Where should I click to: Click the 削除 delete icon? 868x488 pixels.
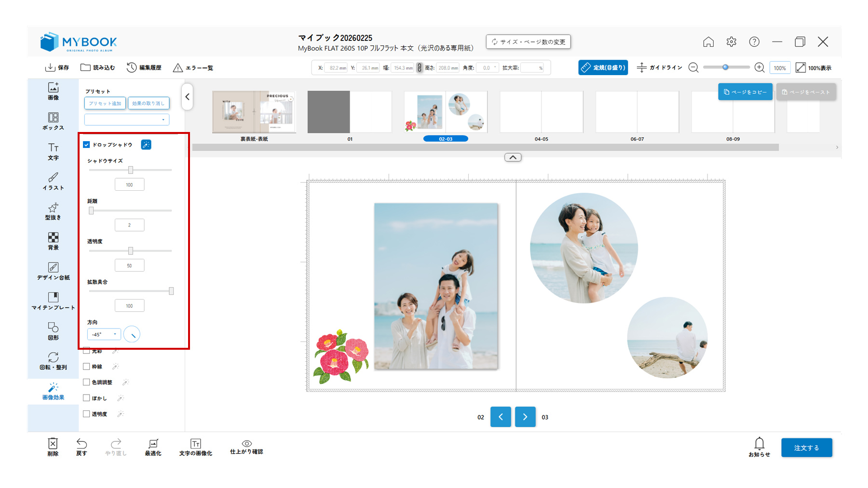click(x=53, y=447)
